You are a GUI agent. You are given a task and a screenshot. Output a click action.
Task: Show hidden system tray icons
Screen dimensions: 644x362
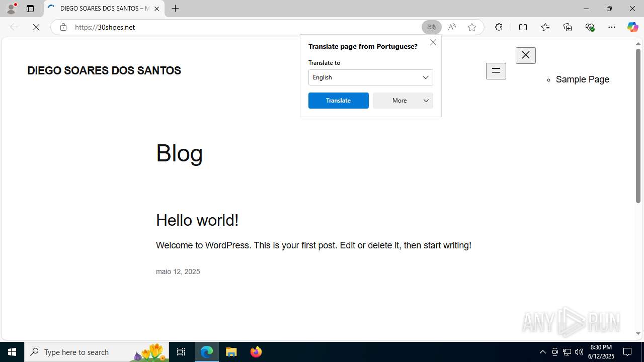click(x=542, y=352)
